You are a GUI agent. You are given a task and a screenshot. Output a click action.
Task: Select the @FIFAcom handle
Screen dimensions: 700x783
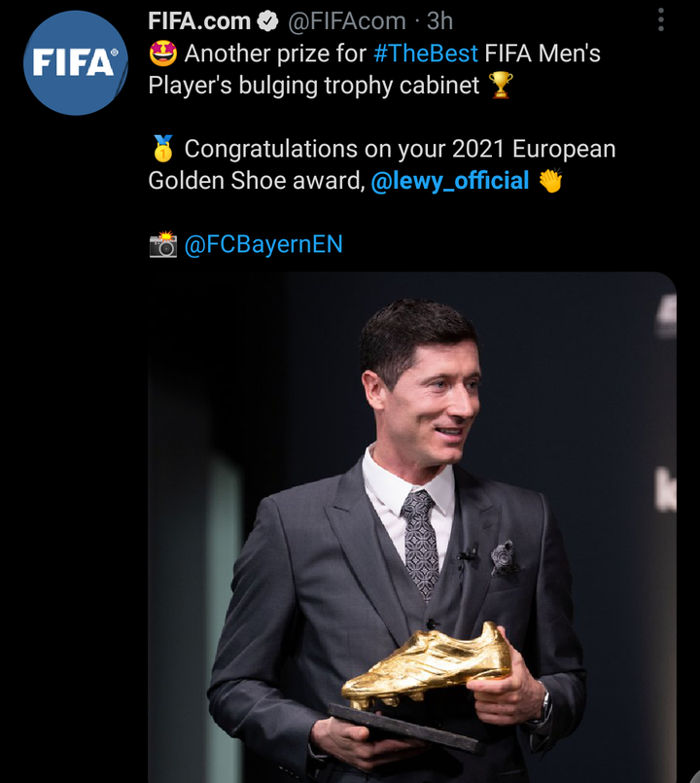[x=347, y=21]
